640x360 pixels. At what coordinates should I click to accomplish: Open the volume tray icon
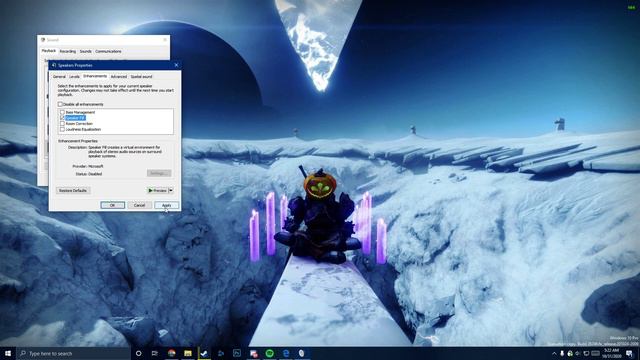(x=578, y=353)
